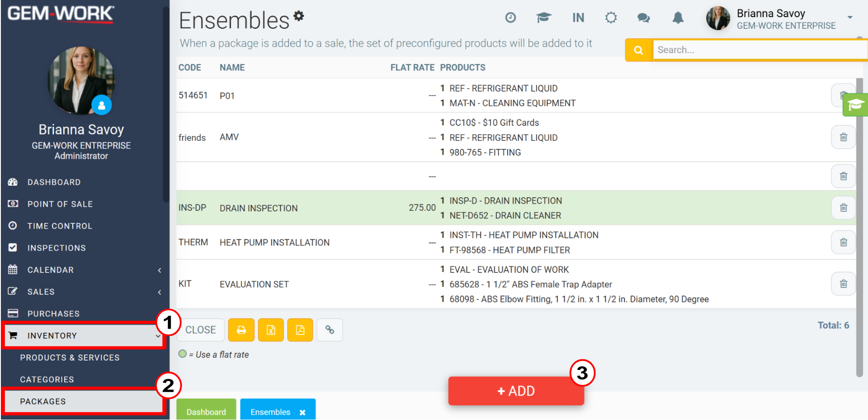Click the clock icon in header

pos(510,18)
